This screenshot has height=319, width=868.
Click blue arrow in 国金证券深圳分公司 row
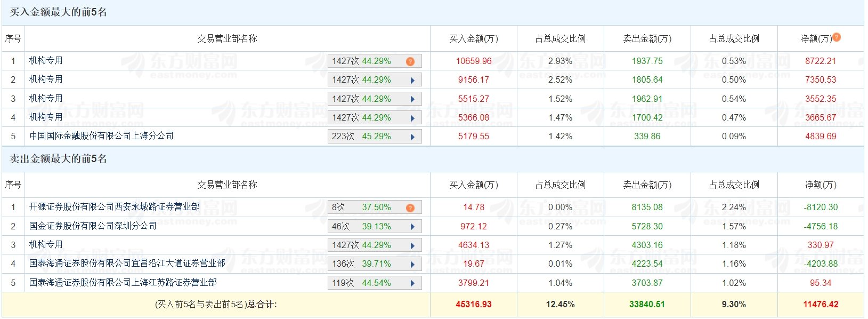412,227
